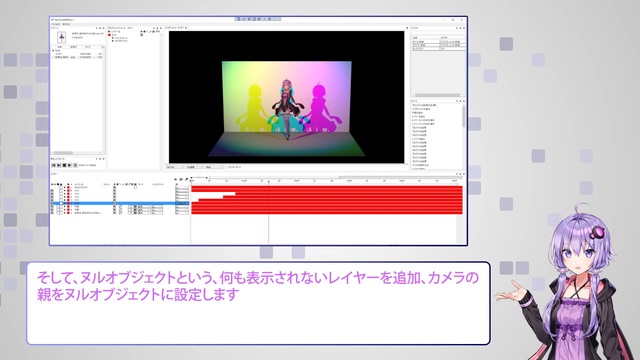Viewport: 640px width, 360px height.
Task: Open the parent dropdown of the highlighted layer
Action: click(182, 203)
